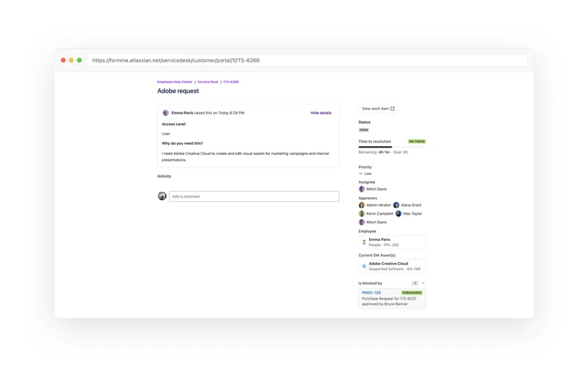Click 'Remaining: 4h 1m' text
Image resolution: width=588 pixels, height=368 pixels.
(374, 152)
